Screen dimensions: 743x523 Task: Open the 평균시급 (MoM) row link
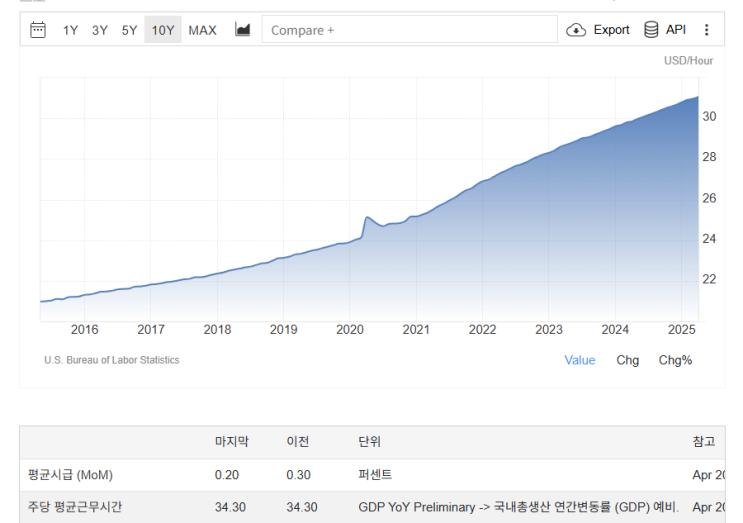coord(70,475)
